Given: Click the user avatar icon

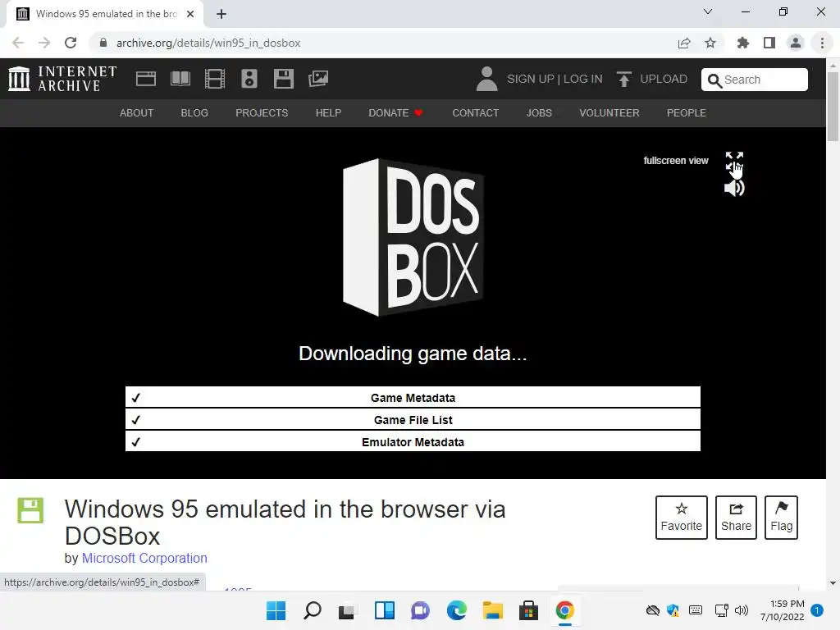Looking at the screenshot, I should pos(486,79).
